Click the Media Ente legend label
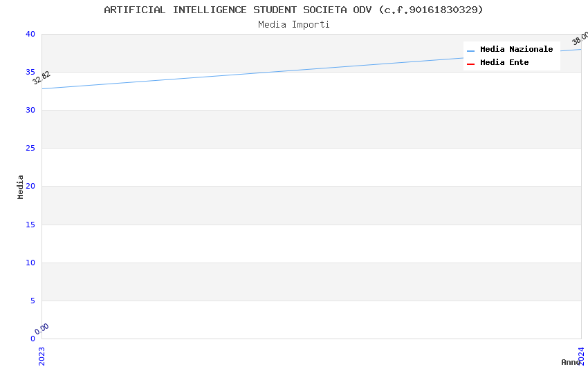The image size is (588, 380). tap(504, 63)
